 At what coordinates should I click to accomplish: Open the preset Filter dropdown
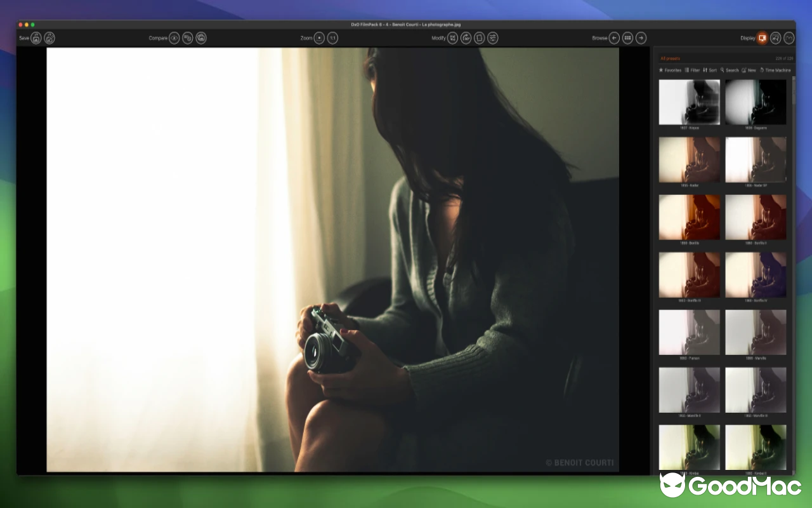692,70
